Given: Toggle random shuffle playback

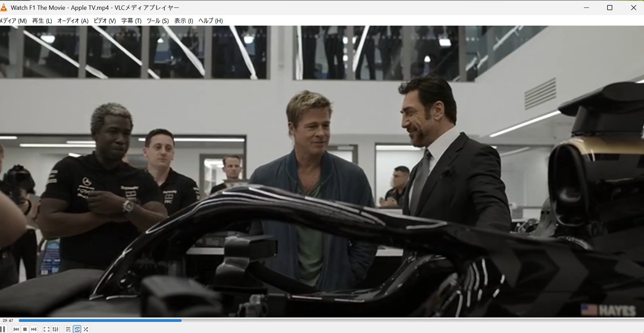Looking at the screenshot, I should click(x=86, y=329).
